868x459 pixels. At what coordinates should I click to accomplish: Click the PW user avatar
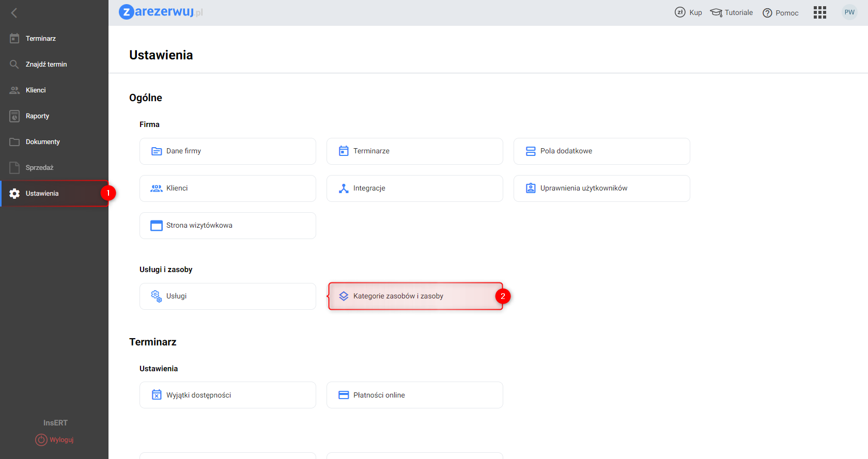849,12
